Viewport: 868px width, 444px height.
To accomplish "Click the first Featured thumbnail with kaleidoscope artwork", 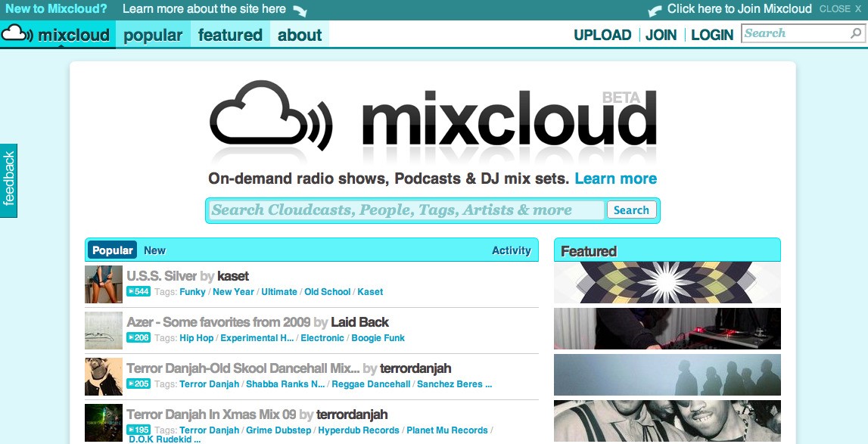I will (x=667, y=283).
